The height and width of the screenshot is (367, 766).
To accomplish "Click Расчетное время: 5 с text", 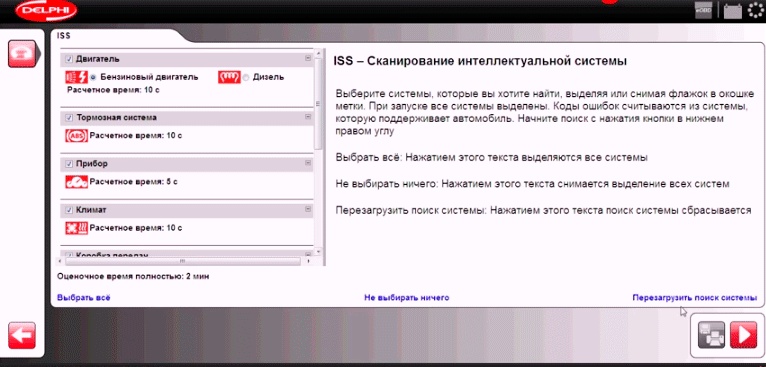I will (133, 182).
